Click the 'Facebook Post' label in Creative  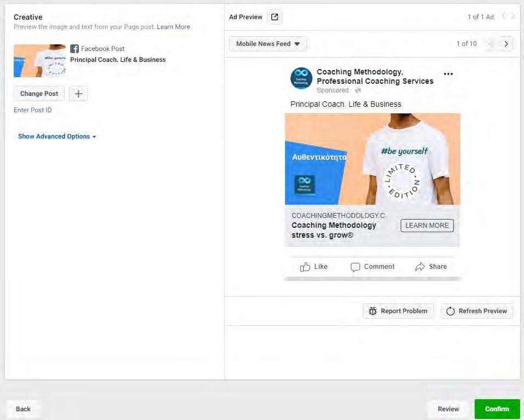coord(102,49)
